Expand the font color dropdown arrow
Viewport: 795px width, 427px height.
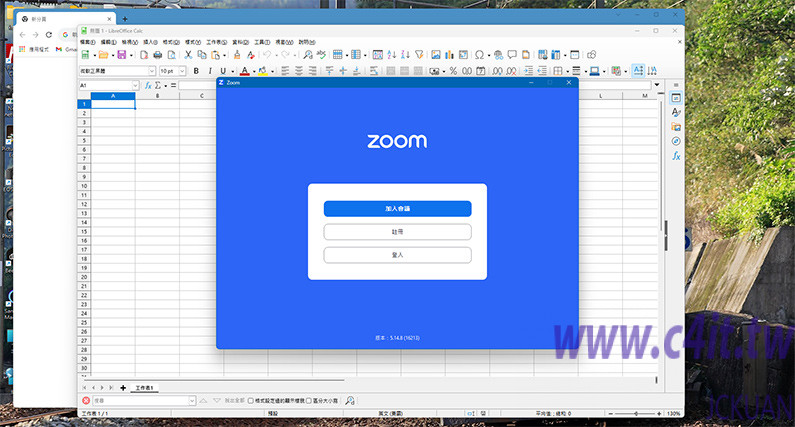pyautogui.click(x=254, y=72)
